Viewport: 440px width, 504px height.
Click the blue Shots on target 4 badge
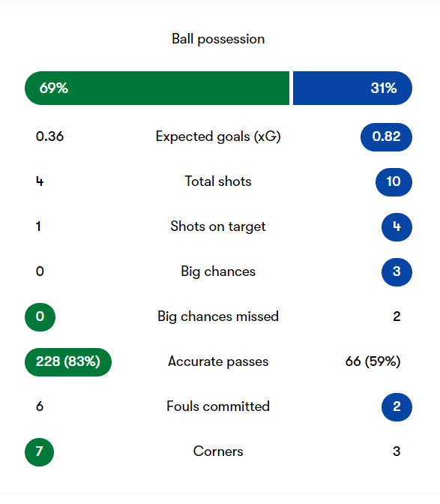(x=397, y=227)
